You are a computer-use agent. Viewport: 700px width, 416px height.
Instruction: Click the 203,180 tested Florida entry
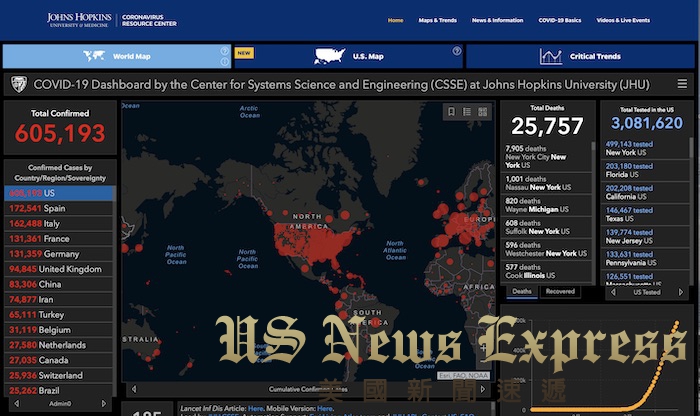(x=645, y=170)
